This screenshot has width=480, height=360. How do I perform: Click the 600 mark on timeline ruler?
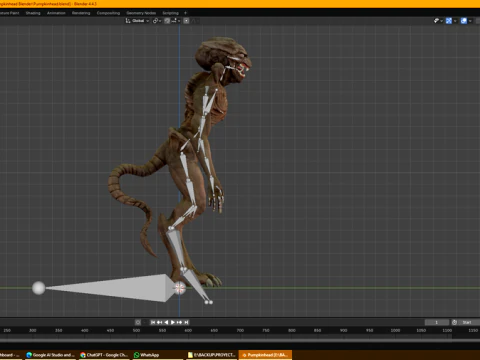click(188, 330)
